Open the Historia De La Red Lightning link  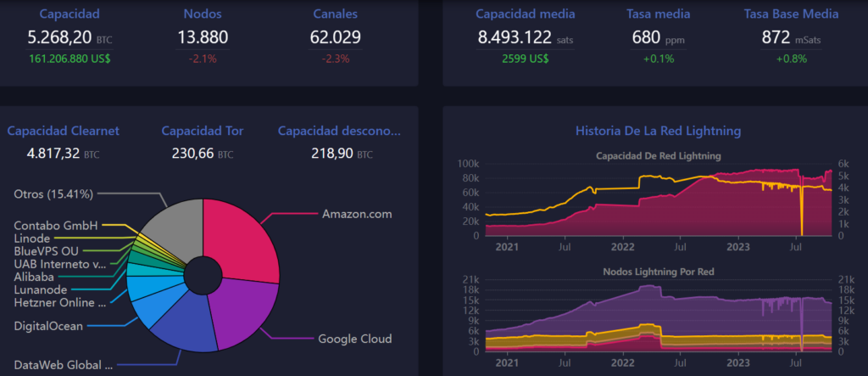(x=658, y=131)
